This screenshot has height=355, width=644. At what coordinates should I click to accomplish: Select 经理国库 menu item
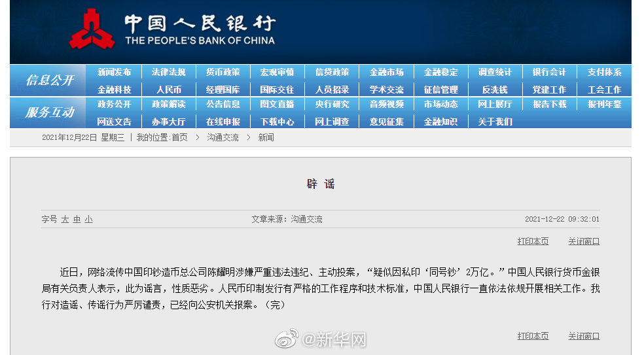pos(223,90)
